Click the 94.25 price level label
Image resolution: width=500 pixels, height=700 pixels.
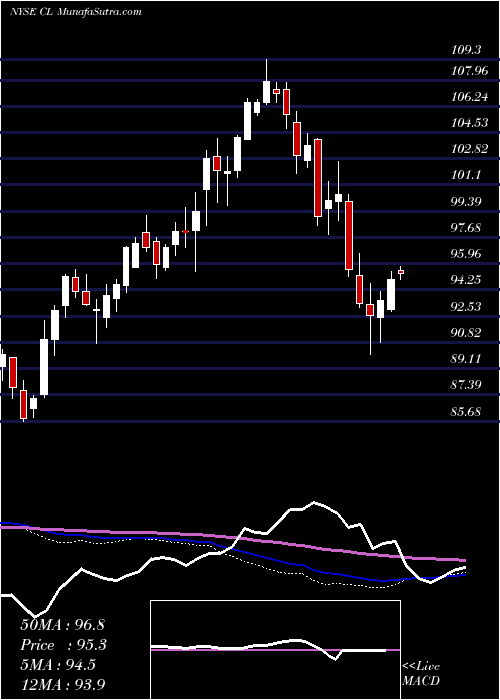pos(467,280)
